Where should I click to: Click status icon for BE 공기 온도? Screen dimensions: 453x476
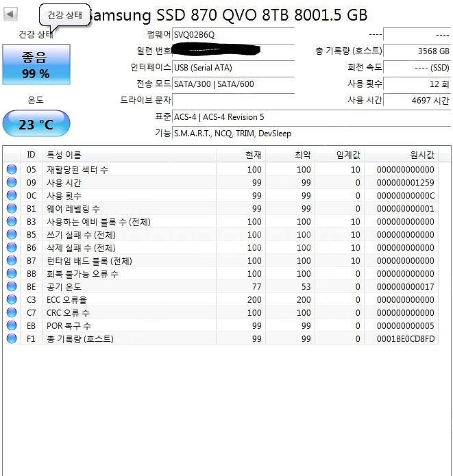[12, 286]
